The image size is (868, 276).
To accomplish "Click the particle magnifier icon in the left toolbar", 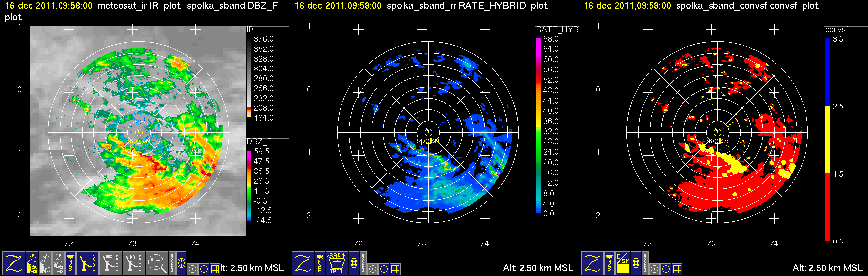I will tap(157, 263).
